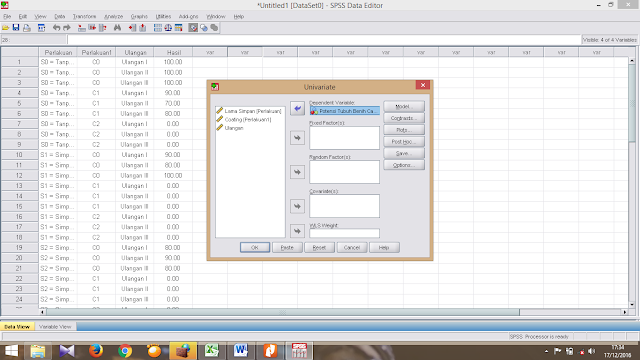The image size is (640, 360).
Task: Click the Paste button
Action: tap(287, 247)
